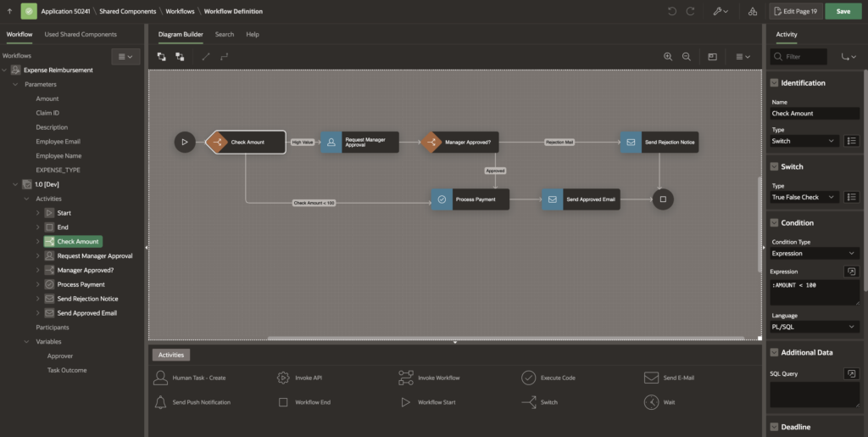The image size is (868, 437).
Task: Pick the Send Push Notification bell icon
Action: (160, 402)
